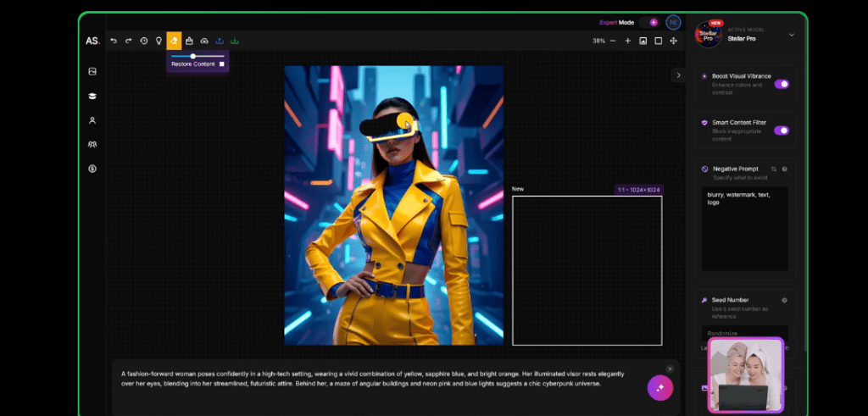Click the generated cyberpunk woman image

393,205
